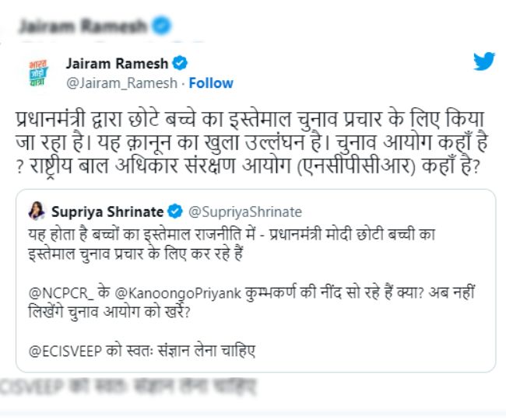
Task: Click the @SupriyaShrinate handle
Action: 238,211
